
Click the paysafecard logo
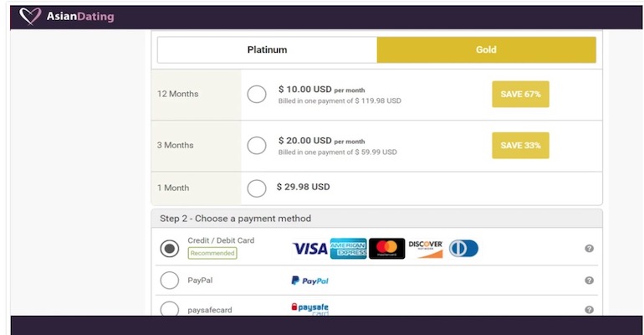pyautogui.click(x=309, y=309)
